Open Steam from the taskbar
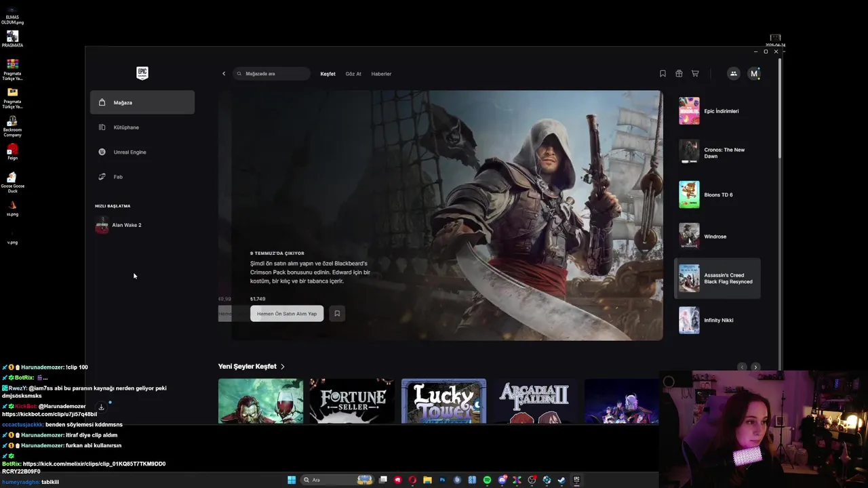 (x=561, y=480)
